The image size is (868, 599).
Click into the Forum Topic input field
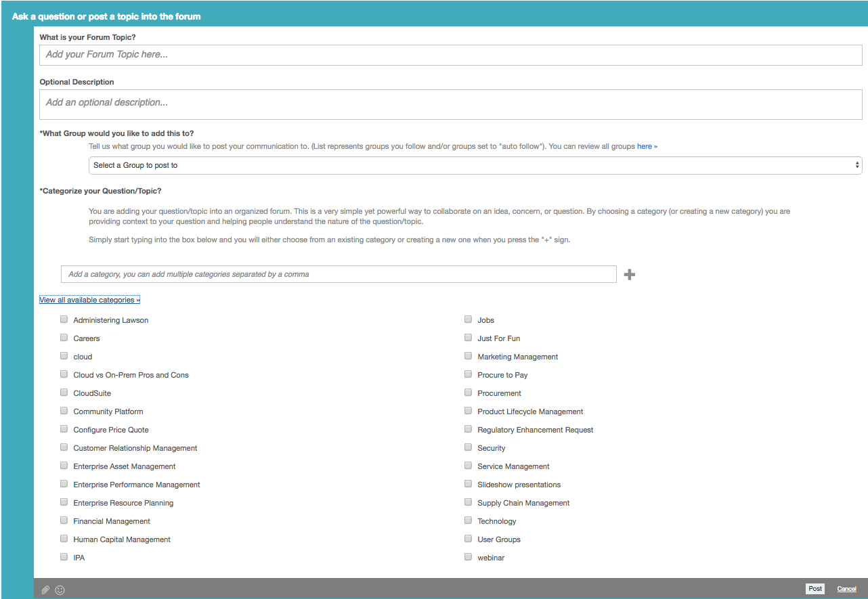point(450,55)
